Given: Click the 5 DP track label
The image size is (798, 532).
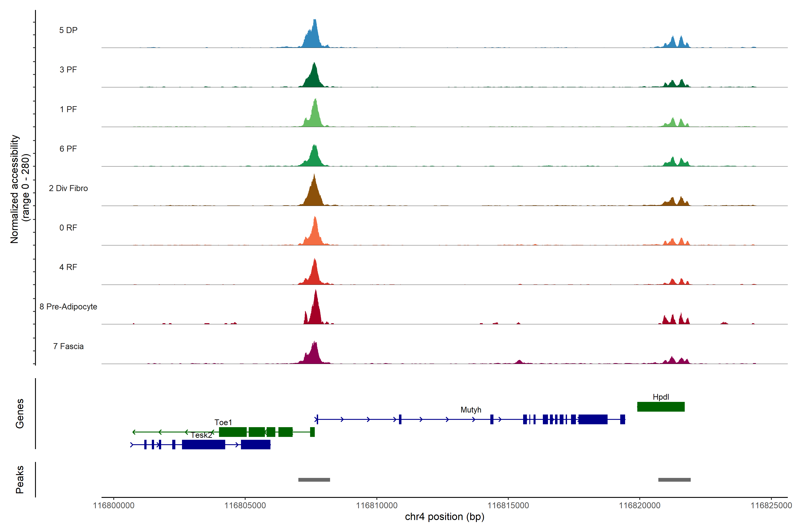Looking at the screenshot, I should pyautogui.click(x=68, y=30).
